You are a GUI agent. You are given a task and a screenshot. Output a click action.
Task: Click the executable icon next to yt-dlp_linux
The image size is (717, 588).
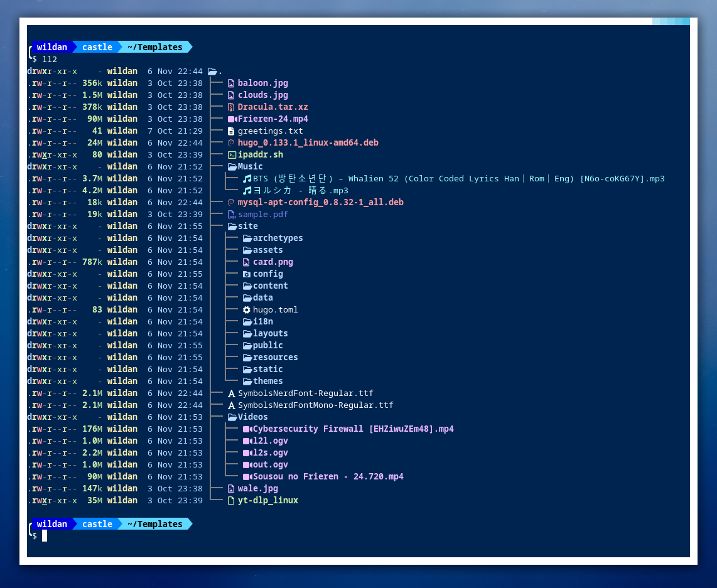coord(232,500)
